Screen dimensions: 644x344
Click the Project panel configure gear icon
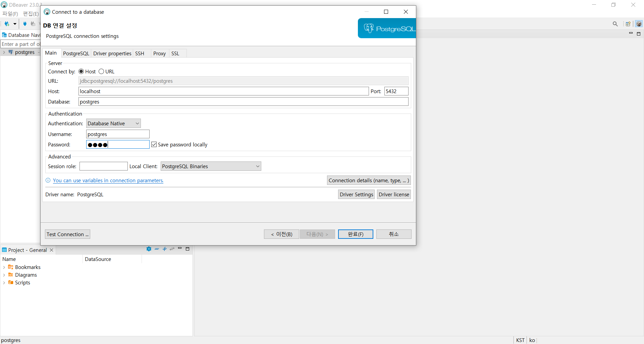point(149,249)
